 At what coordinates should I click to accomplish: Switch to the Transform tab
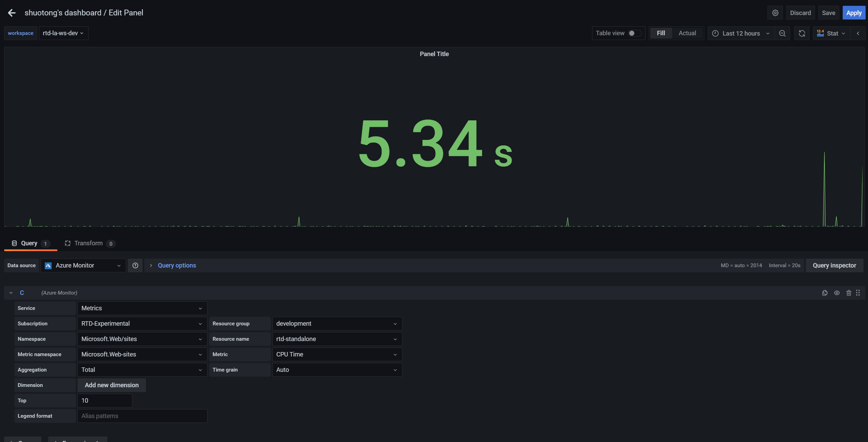pos(88,243)
